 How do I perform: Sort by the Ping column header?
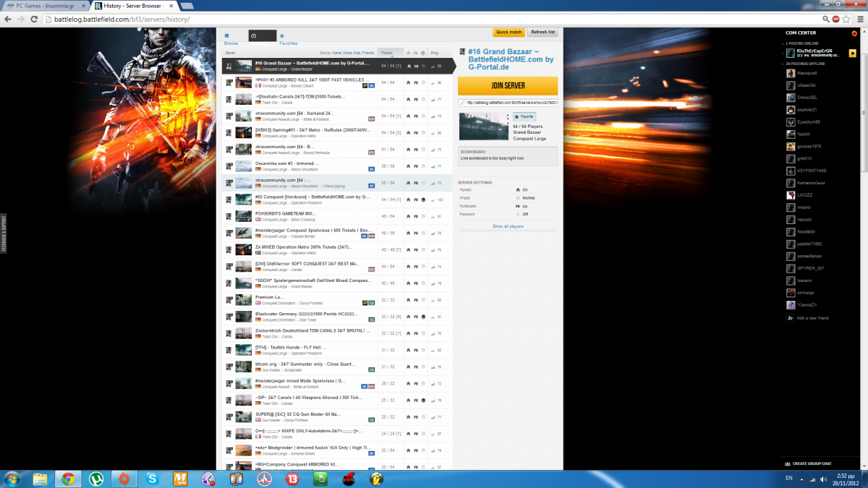tap(435, 53)
